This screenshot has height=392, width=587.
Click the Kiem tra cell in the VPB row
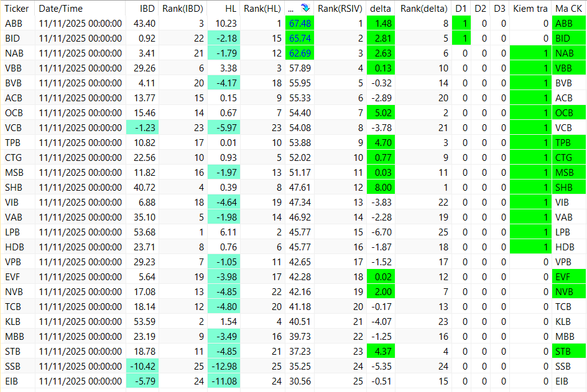click(x=530, y=262)
